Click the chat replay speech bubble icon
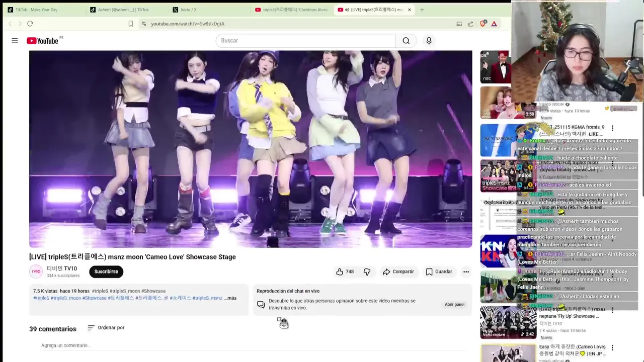 coord(261,305)
